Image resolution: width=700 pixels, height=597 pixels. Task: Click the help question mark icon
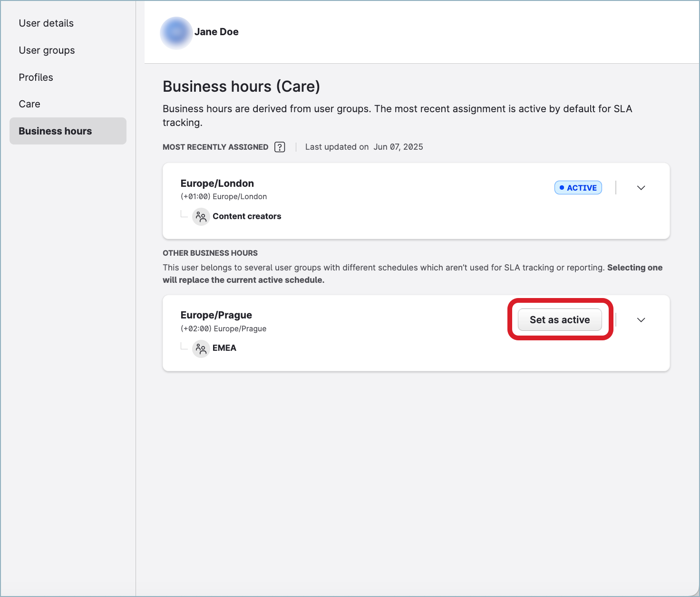tap(280, 147)
